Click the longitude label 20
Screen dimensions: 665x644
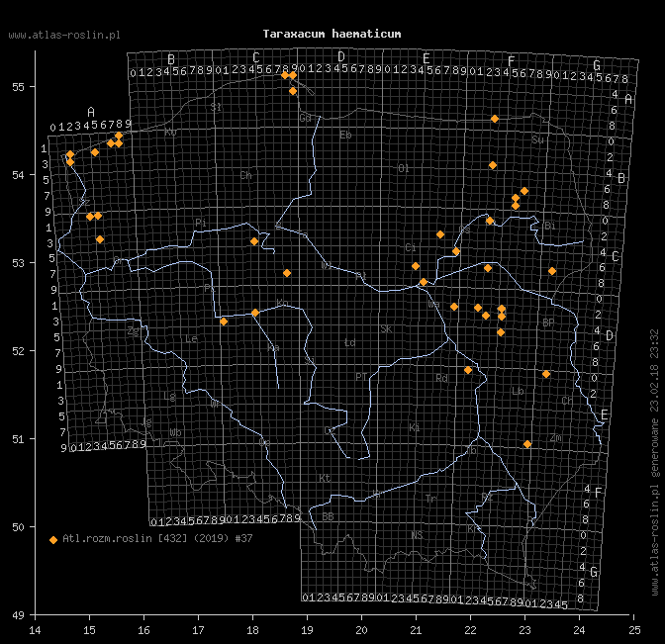coord(361,630)
